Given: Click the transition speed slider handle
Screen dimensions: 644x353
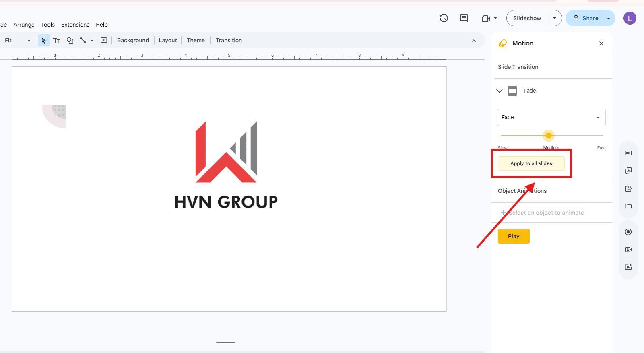Looking at the screenshot, I should [x=549, y=136].
